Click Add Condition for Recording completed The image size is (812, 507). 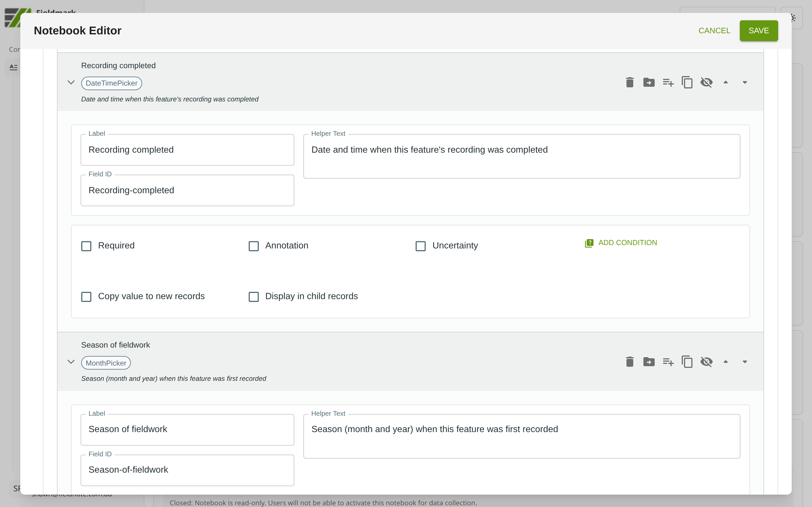point(621,243)
